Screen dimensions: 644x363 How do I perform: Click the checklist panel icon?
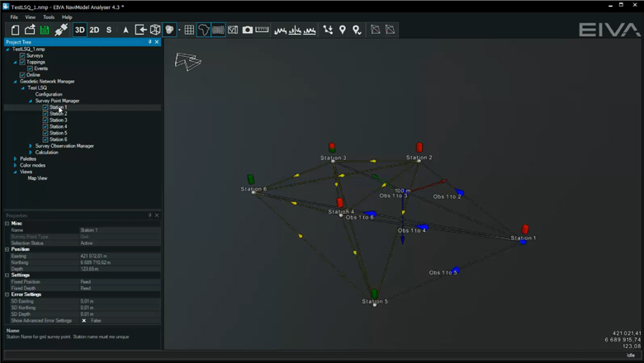point(233,30)
